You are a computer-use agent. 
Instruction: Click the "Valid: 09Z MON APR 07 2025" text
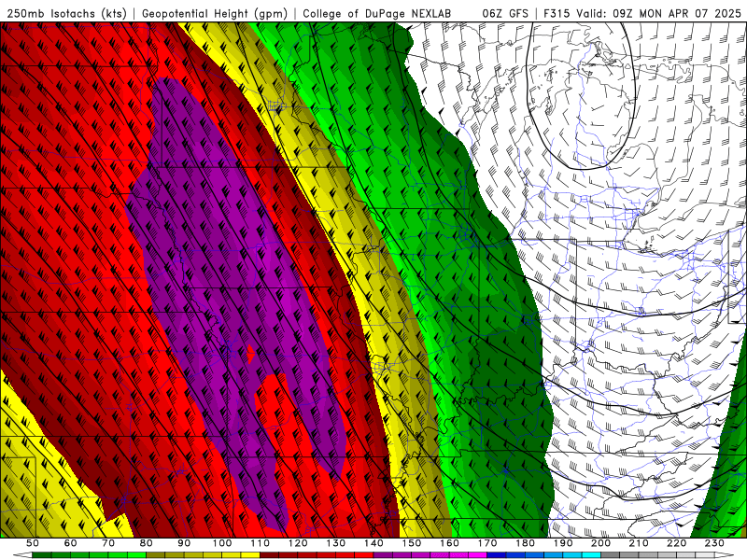click(x=659, y=13)
